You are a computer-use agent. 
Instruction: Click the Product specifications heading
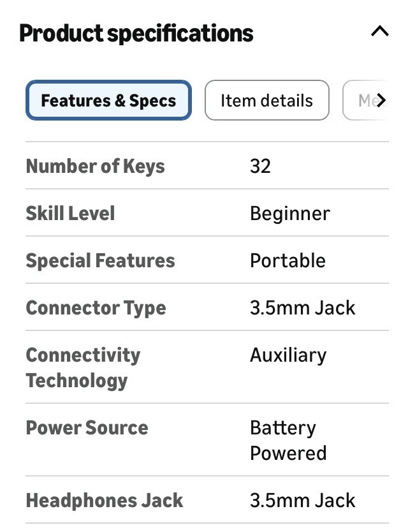click(136, 33)
